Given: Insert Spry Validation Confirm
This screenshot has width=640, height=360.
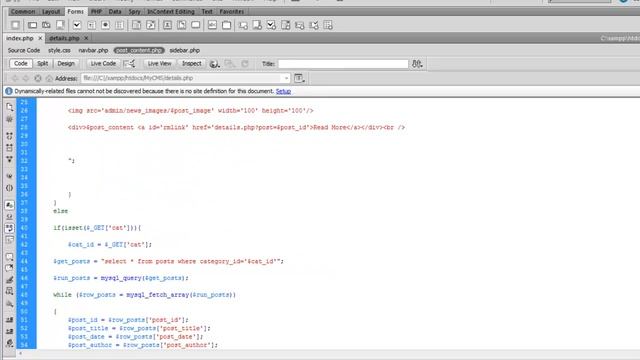Looking at the screenshot, I should 314,25.
